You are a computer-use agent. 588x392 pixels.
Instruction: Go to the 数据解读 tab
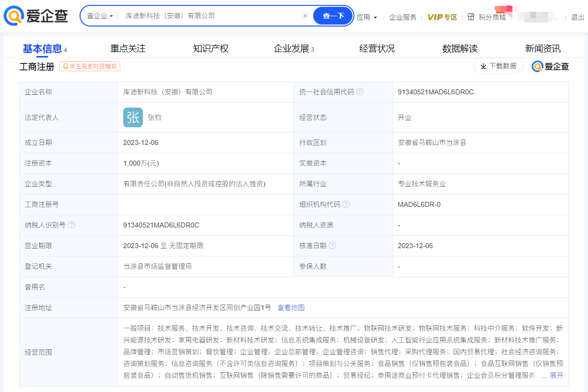coord(460,49)
